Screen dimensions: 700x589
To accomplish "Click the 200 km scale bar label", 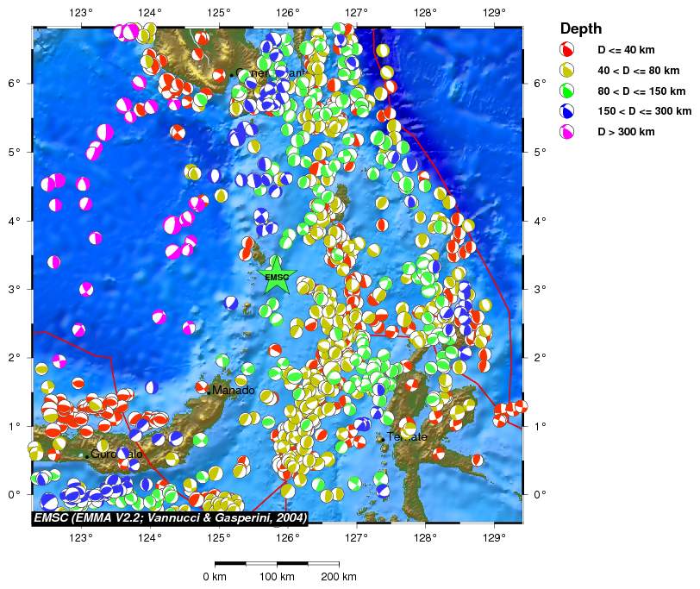I will [x=339, y=576].
